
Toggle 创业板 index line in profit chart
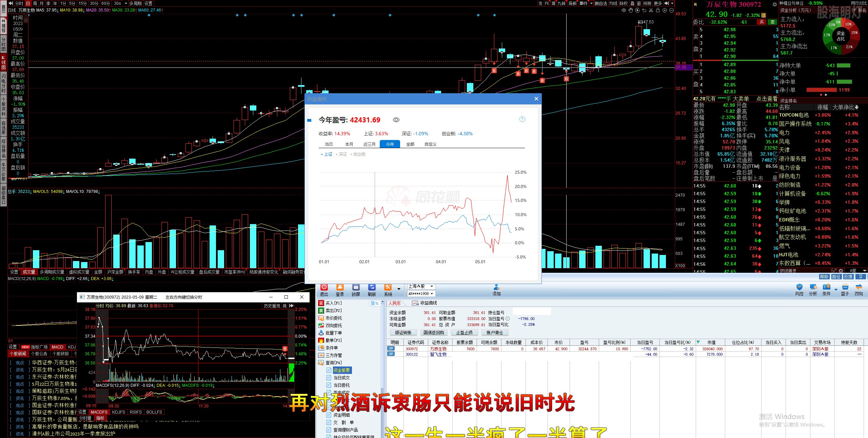click(x=358, y=154)
